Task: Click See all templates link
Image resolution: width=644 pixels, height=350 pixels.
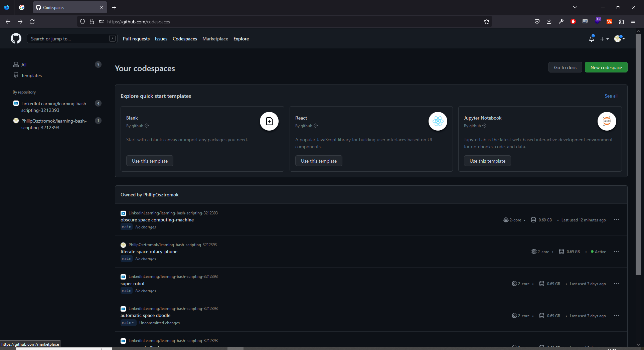Action: coord(611,96)
